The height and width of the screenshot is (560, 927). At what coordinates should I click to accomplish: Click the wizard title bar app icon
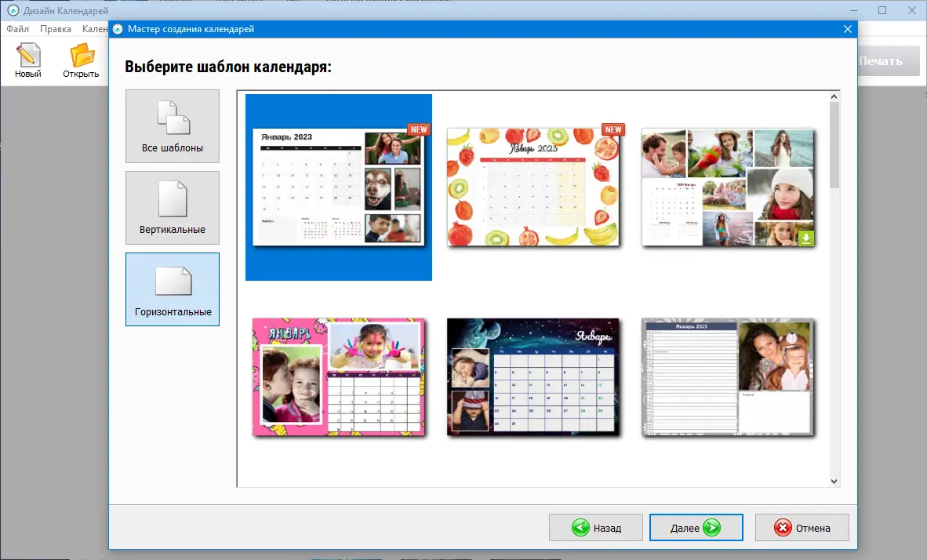pyautogui.click(x=118, y=29)
